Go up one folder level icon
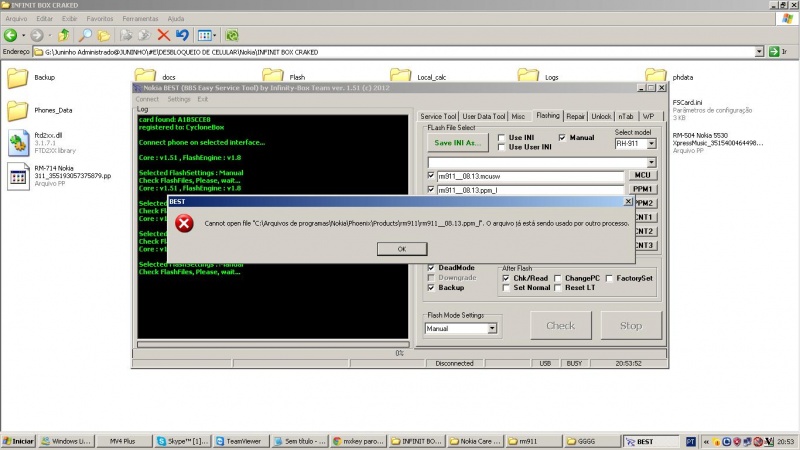 (x=64, y=35)
